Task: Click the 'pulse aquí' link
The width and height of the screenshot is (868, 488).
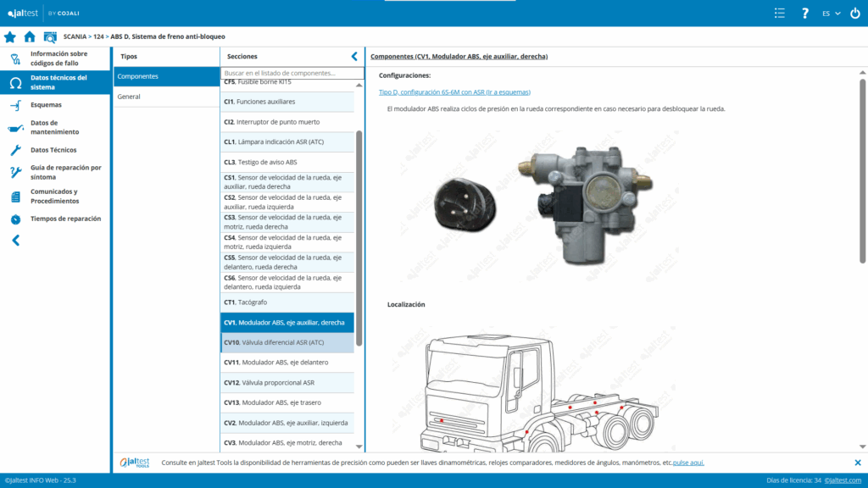Action: click(x=688, y=463)
